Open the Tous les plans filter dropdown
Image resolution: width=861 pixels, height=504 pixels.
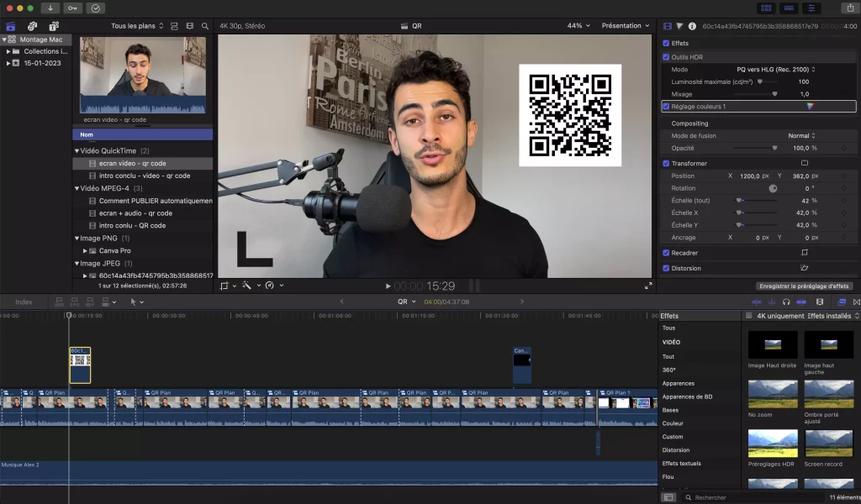[137, 26]
